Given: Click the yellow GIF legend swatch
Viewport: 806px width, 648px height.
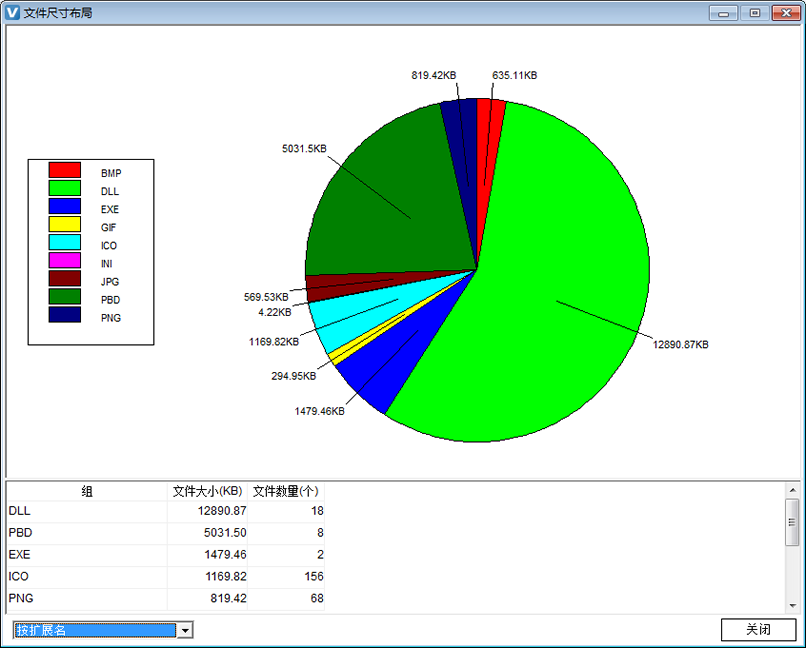Looking at the screenshot, I should pyautogui.click(x=64, y=225).
